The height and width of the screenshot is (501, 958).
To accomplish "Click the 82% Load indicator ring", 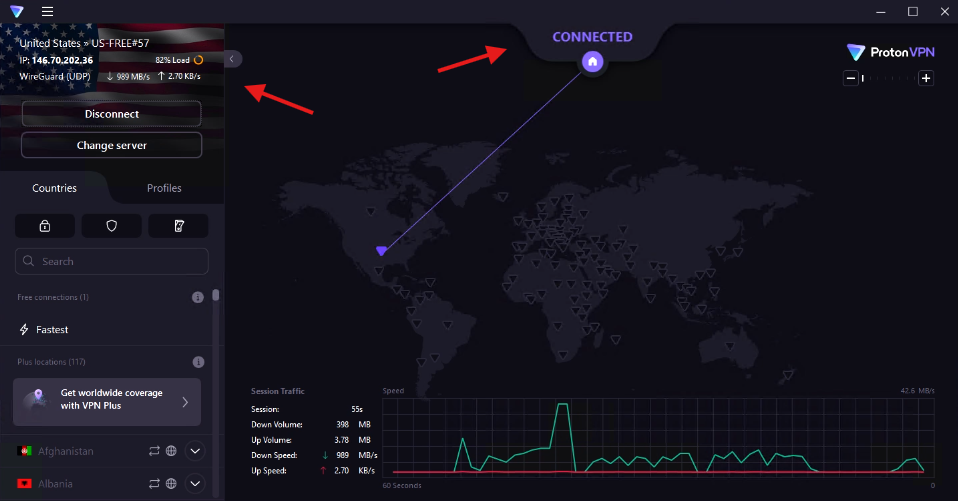I will 198,60.
